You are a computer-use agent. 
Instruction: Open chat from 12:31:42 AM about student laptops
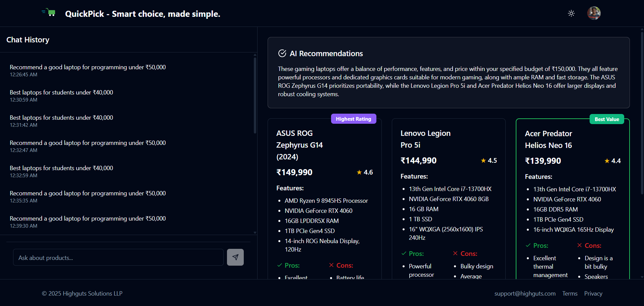click(x=61, y=121)
